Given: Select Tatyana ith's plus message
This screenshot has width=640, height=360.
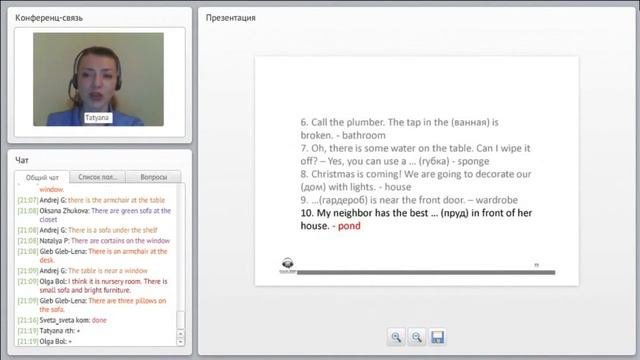Looking at the screenshot, I should click(x=49, y=331).
